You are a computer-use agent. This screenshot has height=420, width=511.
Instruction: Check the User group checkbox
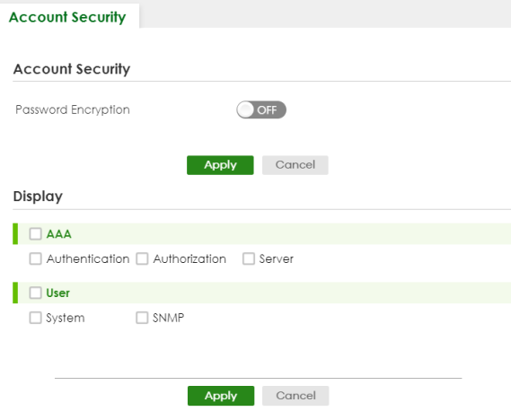[35, 293]
